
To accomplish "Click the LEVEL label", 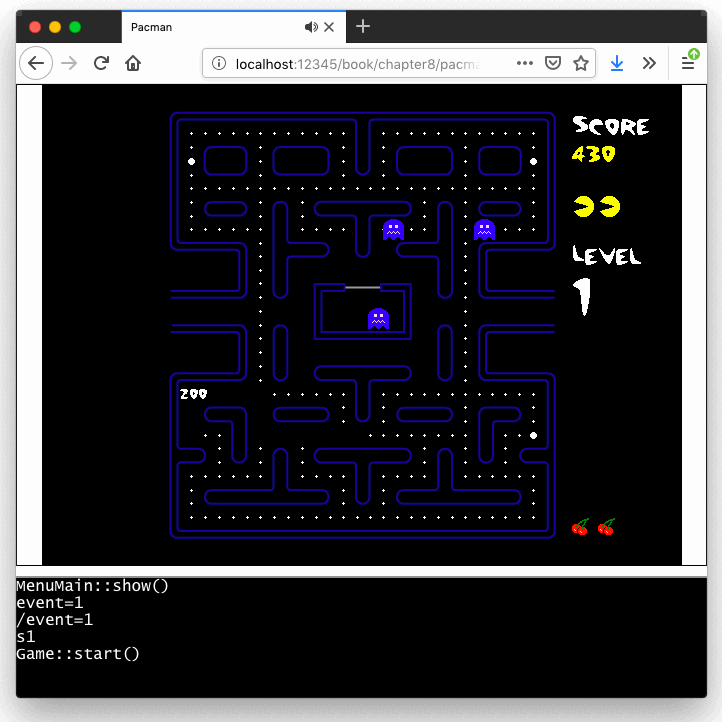I will coord(606,255).
